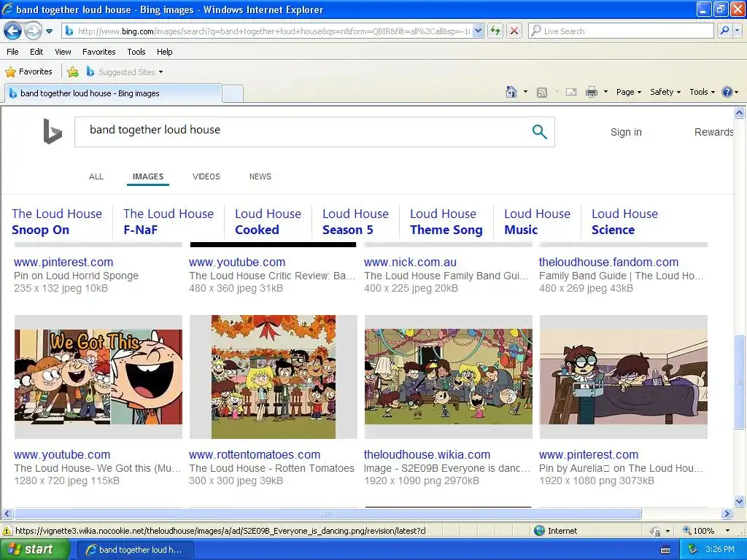Open the 'We Got This' thumbnail image
Image resolution: width=747 pixels, height=560 pixels.
98,377
